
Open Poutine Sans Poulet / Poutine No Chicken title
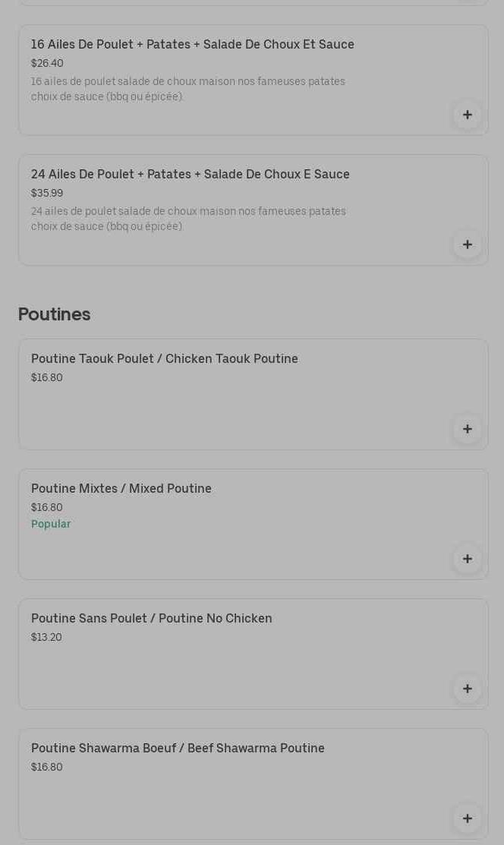click(x=151, y=619)
